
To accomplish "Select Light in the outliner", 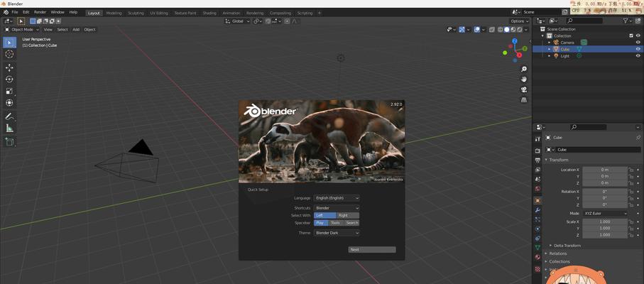I will [x=564, y=56].
